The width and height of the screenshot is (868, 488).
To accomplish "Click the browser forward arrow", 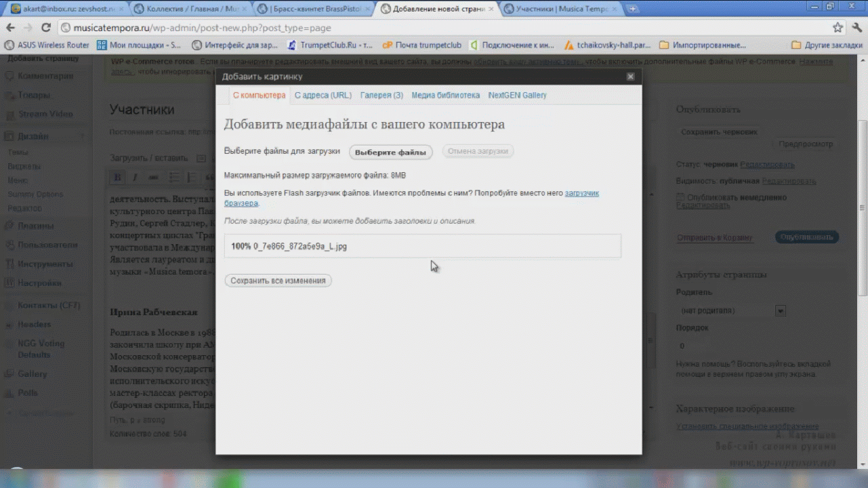I will point(28,28).
